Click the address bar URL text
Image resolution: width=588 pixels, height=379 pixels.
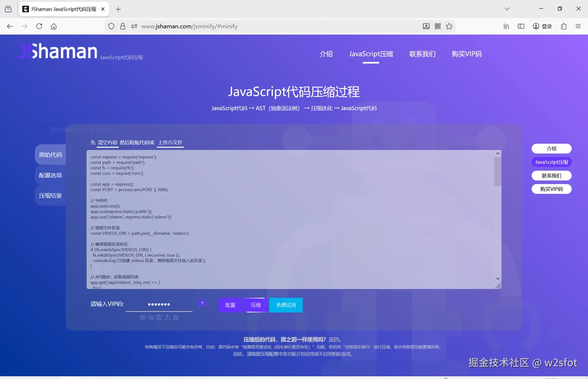[x=189, y=26]
